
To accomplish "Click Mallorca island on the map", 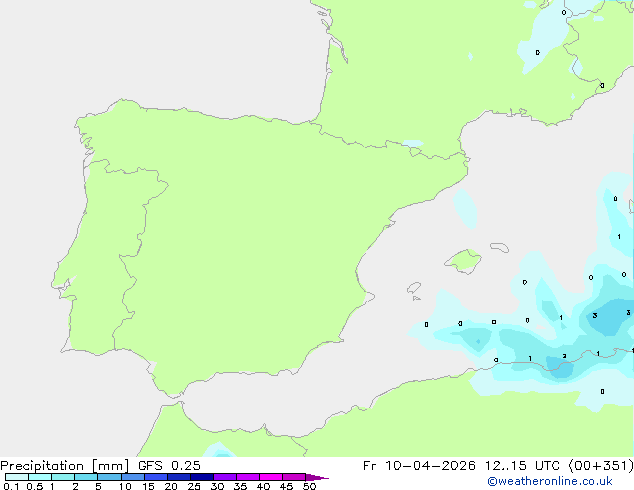I will coord(463,261).
